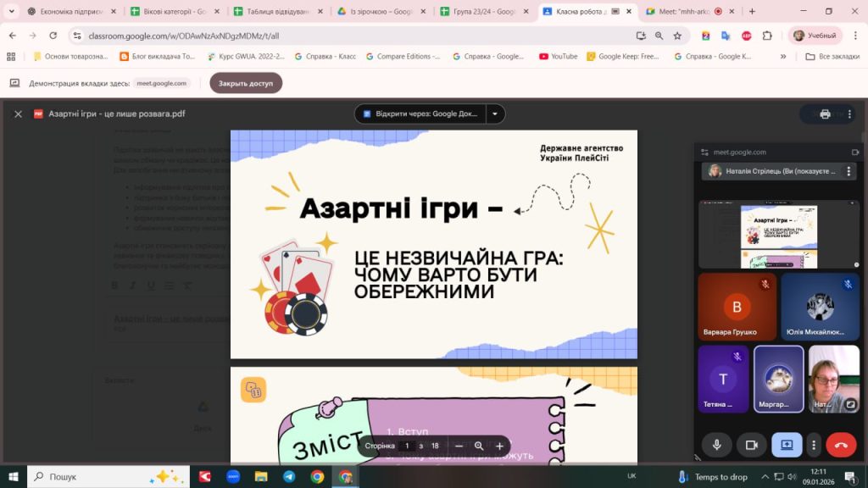Open the AdBlock Plus extension icon
The image size is (868, 488).
747,36
